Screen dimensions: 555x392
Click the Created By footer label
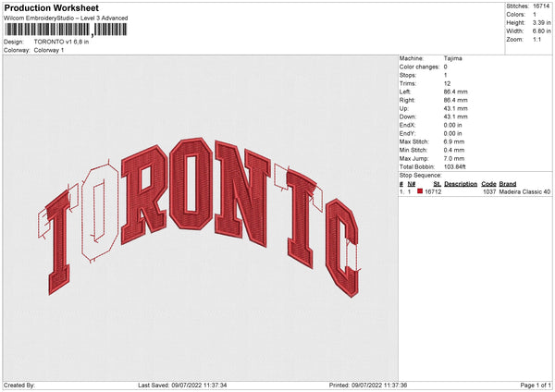(19, 386)
